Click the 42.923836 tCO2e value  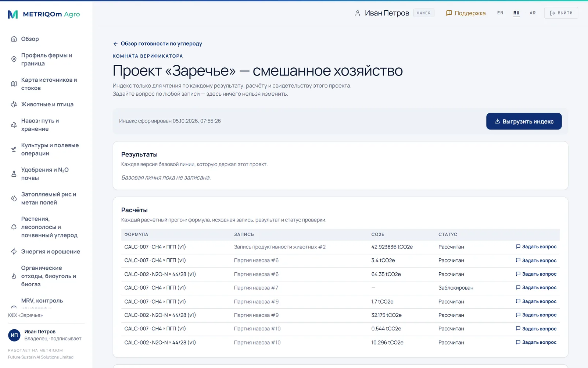[x=392, y=247]
